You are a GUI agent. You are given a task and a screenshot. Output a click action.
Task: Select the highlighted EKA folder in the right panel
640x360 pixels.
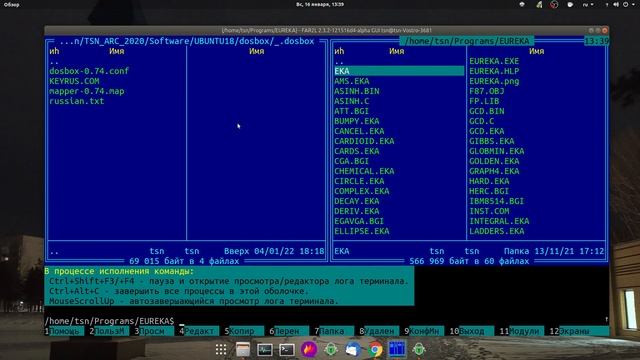pyautogui.click(x=399, y=71)
